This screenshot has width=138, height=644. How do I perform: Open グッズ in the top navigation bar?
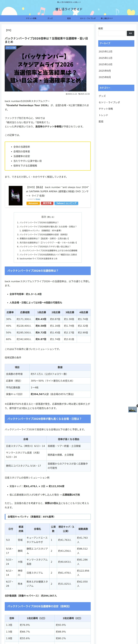[50, 18]
